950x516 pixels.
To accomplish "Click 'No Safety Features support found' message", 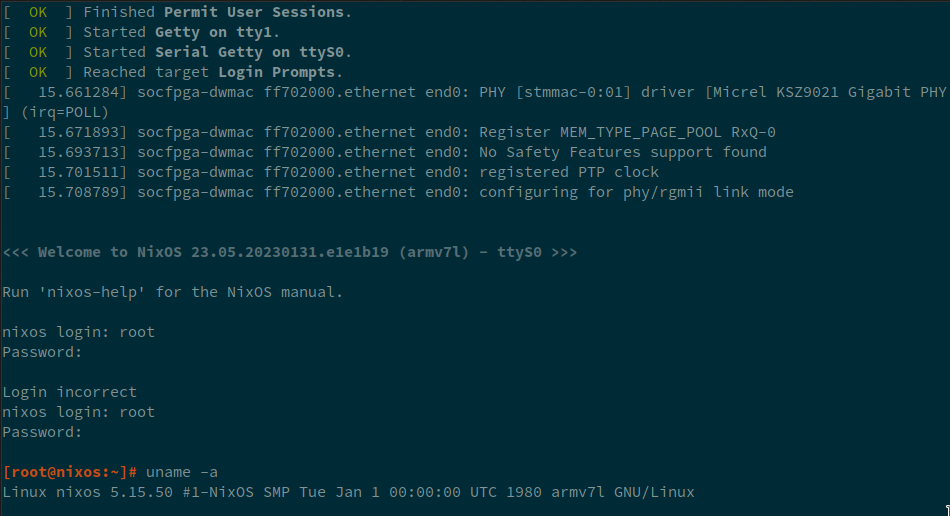I will pos(623,152).
